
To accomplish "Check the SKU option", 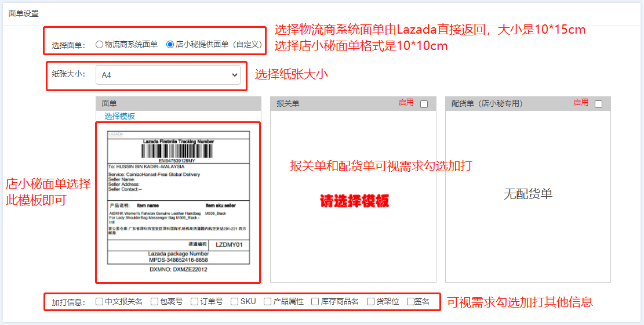I will click(235, 302).
